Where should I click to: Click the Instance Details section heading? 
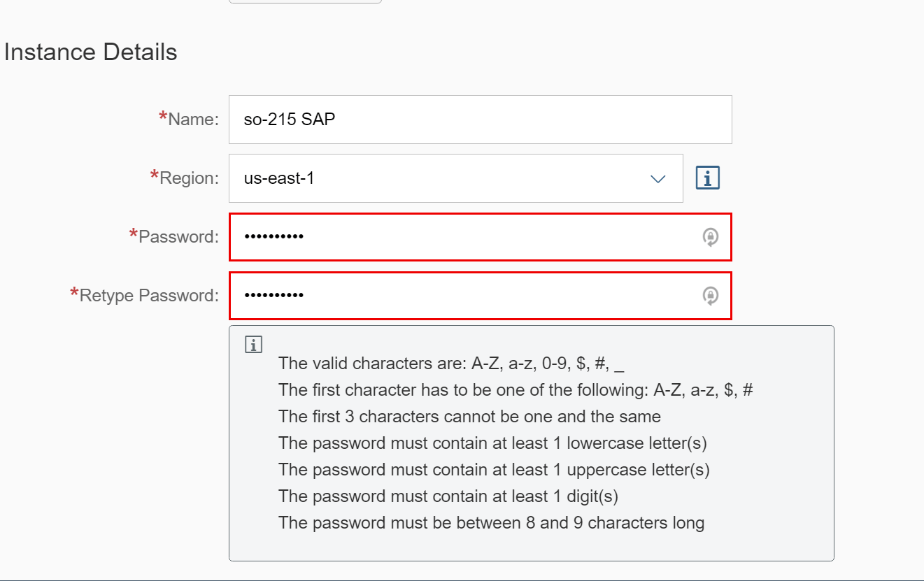[90, 52]
